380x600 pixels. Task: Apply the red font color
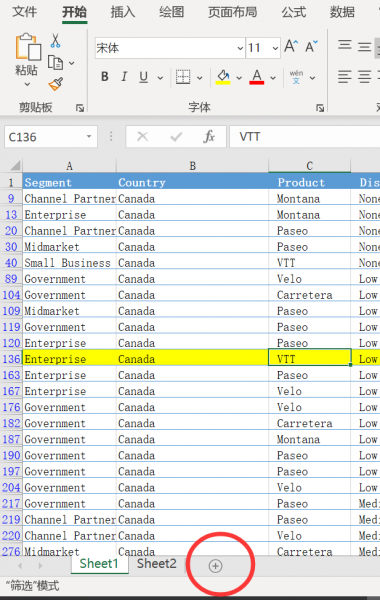coord(257,77)
